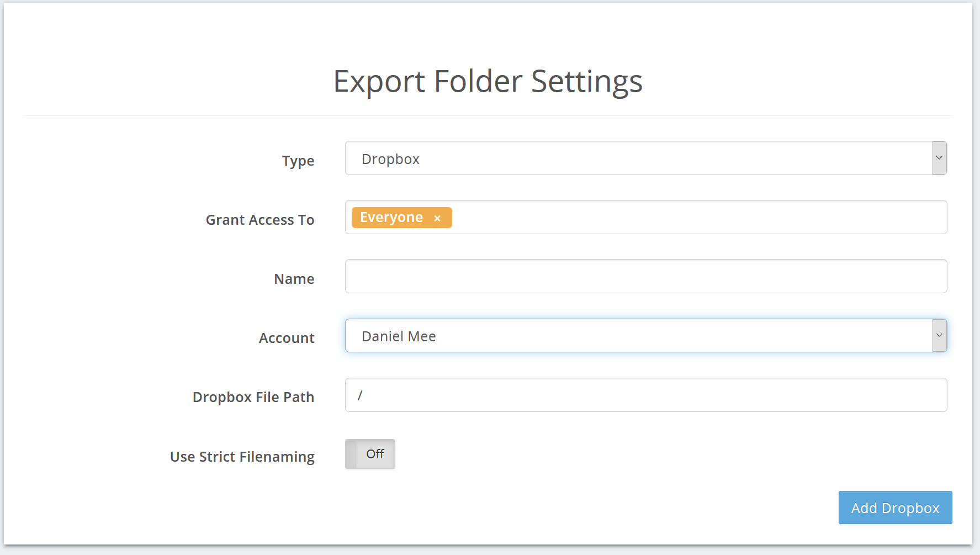This screenshot has height=555, width=980.
Task: Click the Account dropdown arrow button
Action: pos(939,335)
